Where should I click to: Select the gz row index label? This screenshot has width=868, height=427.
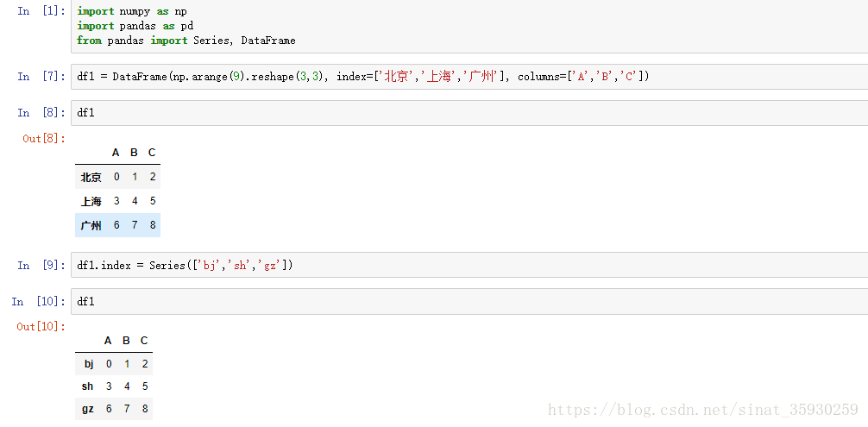[x=87, y=409]
